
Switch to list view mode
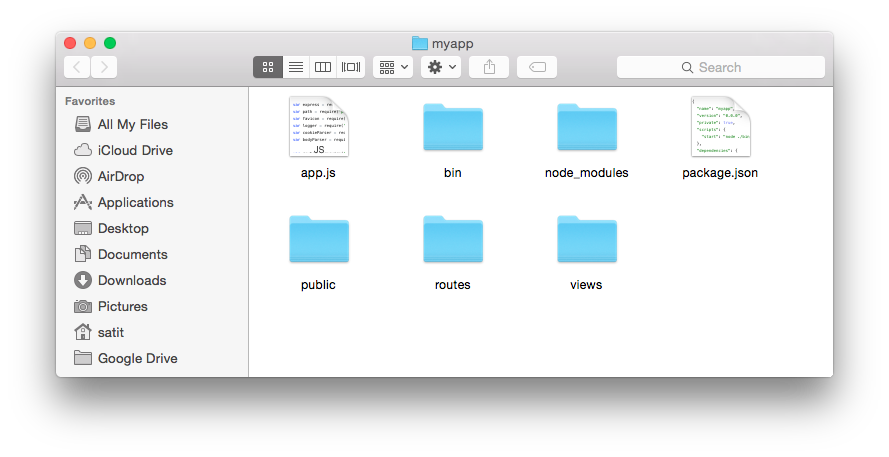point(295,67)
